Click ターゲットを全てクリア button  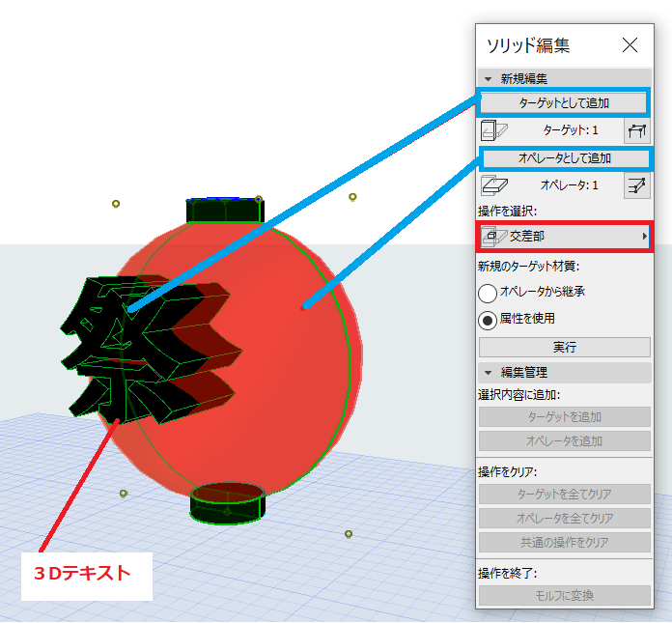coord(565,495)
